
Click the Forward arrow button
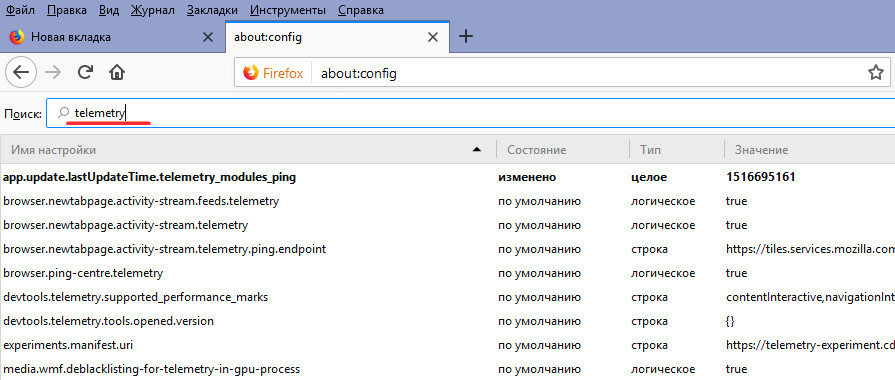pos(53,72)
